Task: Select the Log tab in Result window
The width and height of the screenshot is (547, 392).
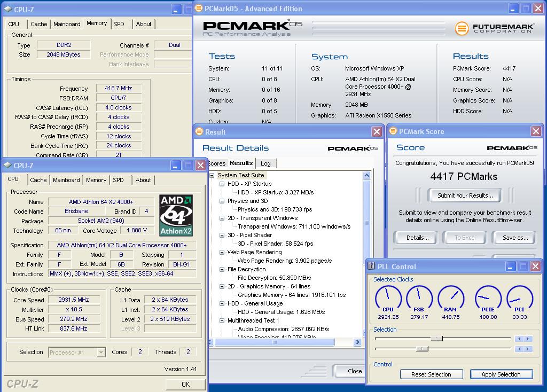Action: click(x=265, y=163)
